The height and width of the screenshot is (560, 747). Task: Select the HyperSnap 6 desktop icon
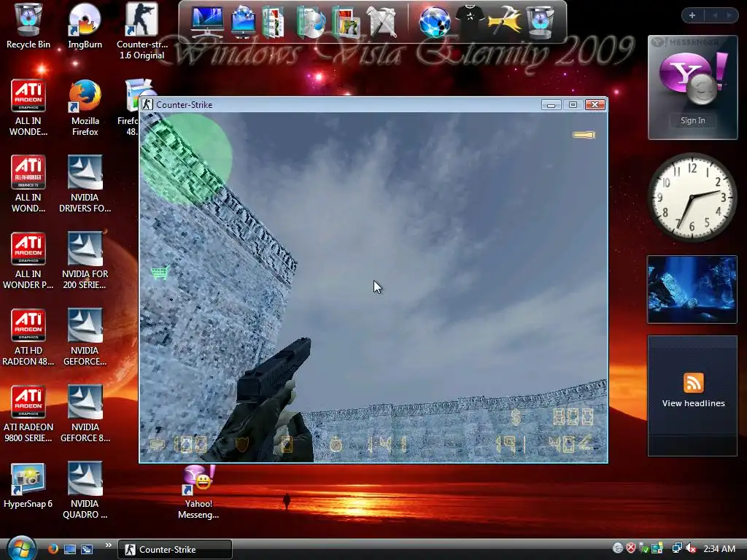(28, 485)
